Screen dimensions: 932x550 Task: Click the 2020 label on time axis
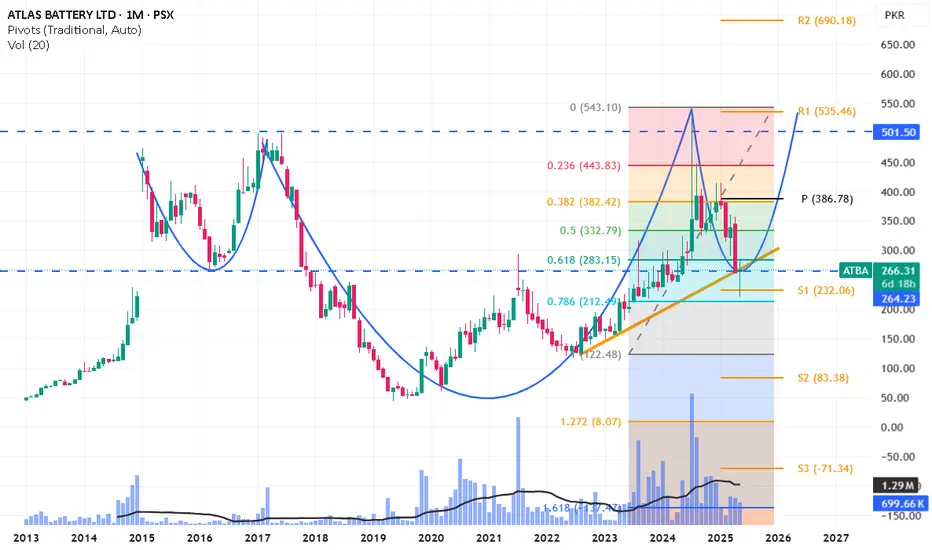[x=431, y=538]
